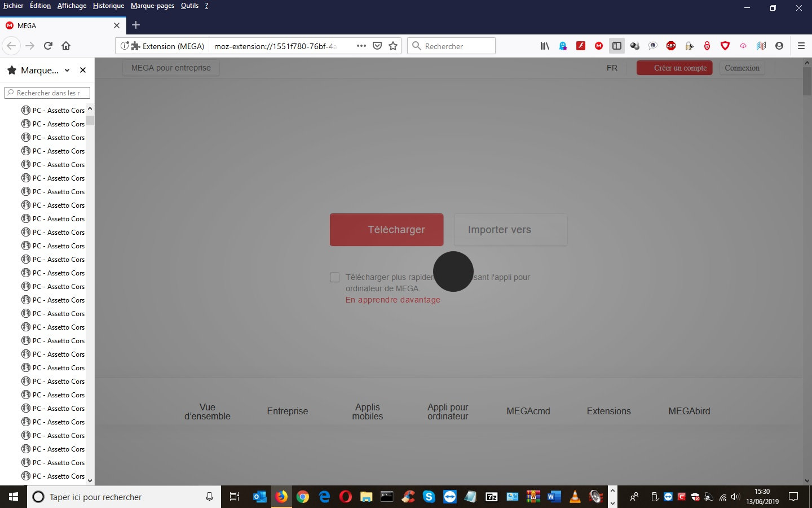The width and height of the screenshot is (812, 508).
Task: Open Outlook from the taskbar
Action: (x=259, y=497)
